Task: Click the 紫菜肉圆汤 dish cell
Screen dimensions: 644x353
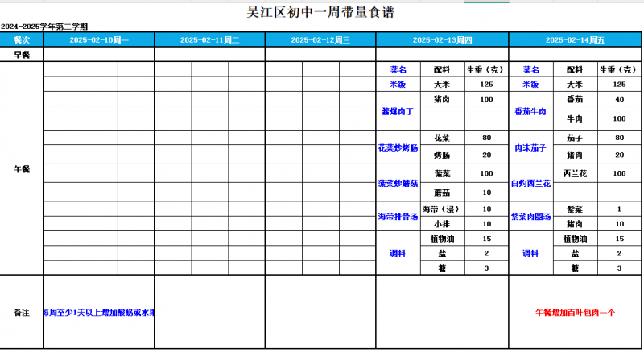Action: (530, 216)
